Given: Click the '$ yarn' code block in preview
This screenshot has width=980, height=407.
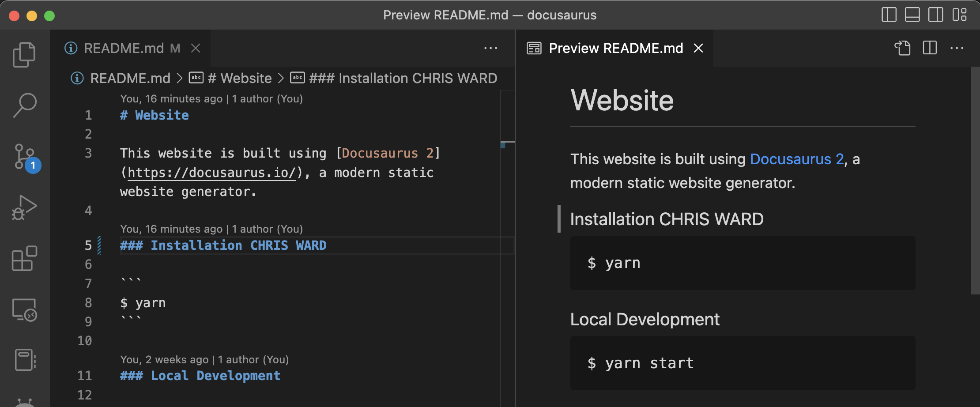Looking at the screenshot, I should pyautogui.click(x=743, y=263).
